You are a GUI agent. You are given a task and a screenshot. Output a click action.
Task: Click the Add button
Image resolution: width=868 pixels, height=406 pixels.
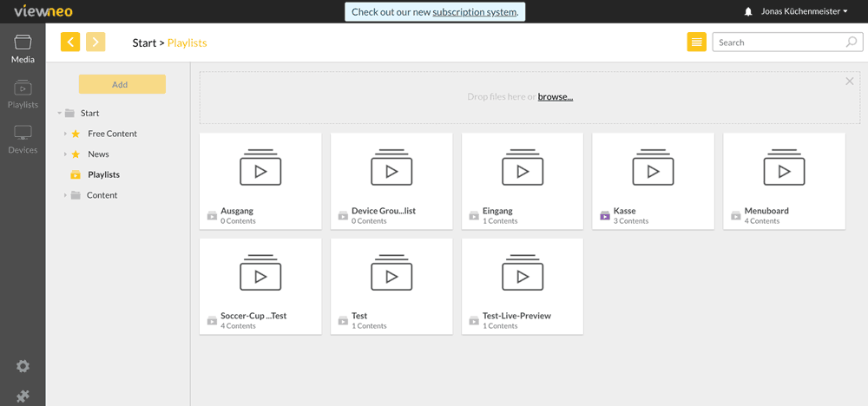122,85
